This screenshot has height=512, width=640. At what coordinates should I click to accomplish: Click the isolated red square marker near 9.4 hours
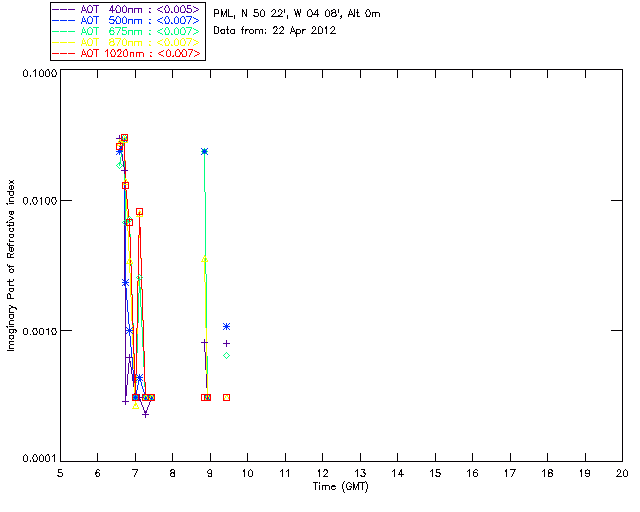tap(227, 397)
